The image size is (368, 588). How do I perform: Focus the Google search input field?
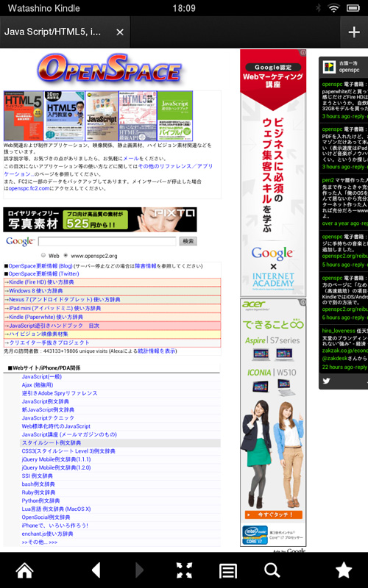coord(107,241)
